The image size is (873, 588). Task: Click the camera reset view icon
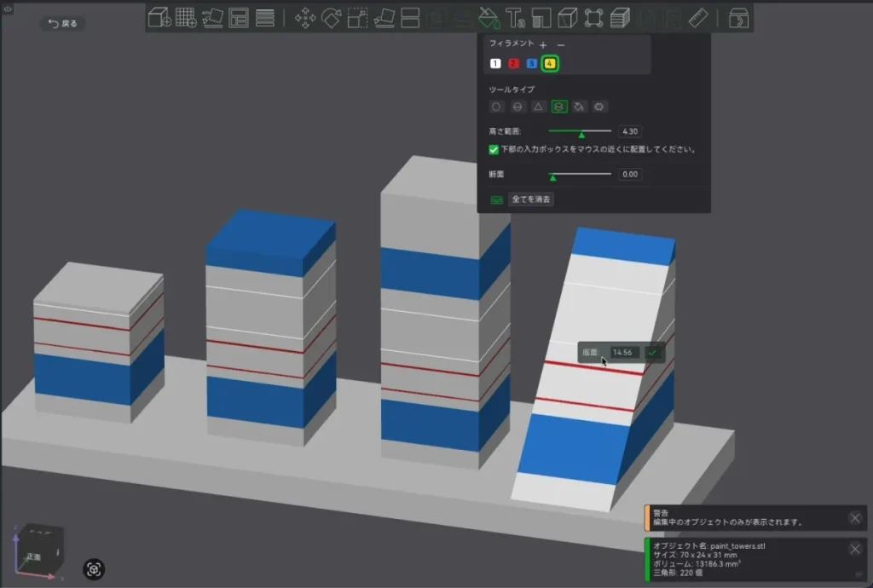tap(94, 569)
